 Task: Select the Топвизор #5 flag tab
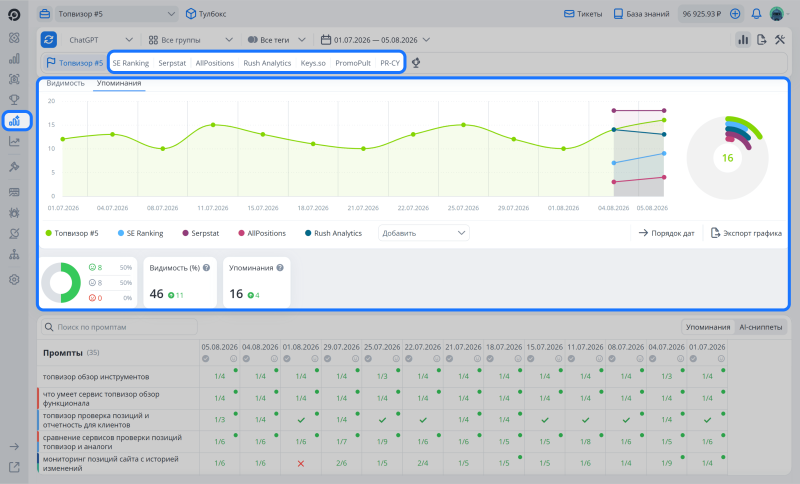tap(74, 63)
